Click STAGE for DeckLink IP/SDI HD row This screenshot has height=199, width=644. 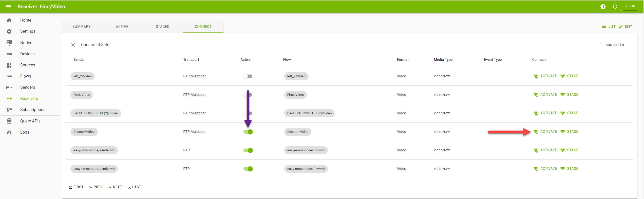pyautogui.click(x=569, y=113)
